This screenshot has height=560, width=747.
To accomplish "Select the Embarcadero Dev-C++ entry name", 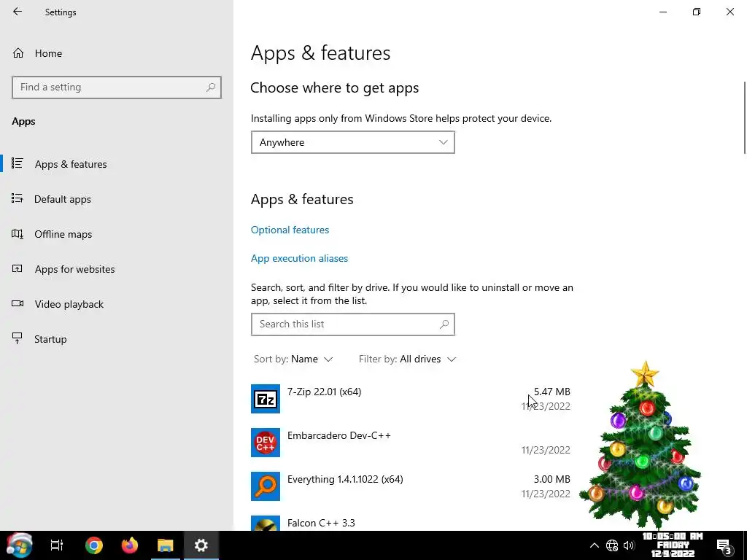I will tap(338, 435).
